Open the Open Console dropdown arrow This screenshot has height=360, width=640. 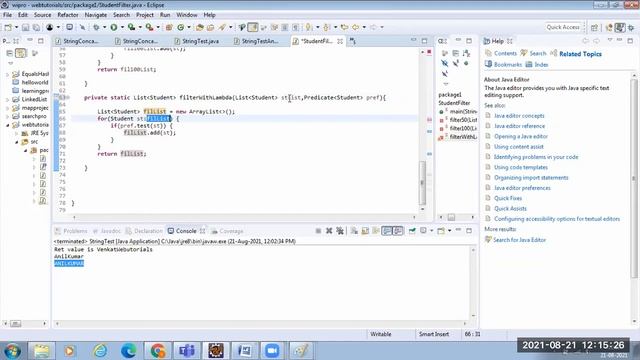[449, 231]
